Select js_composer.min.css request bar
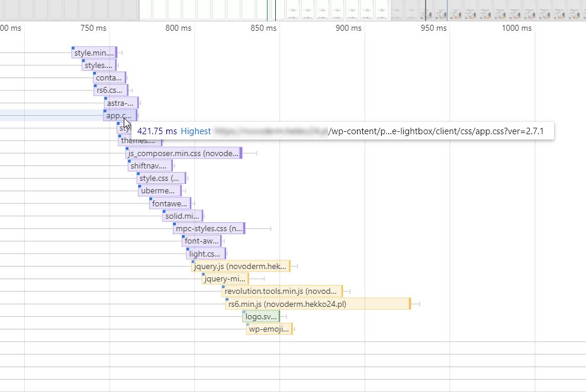 (x=184, y=153)
